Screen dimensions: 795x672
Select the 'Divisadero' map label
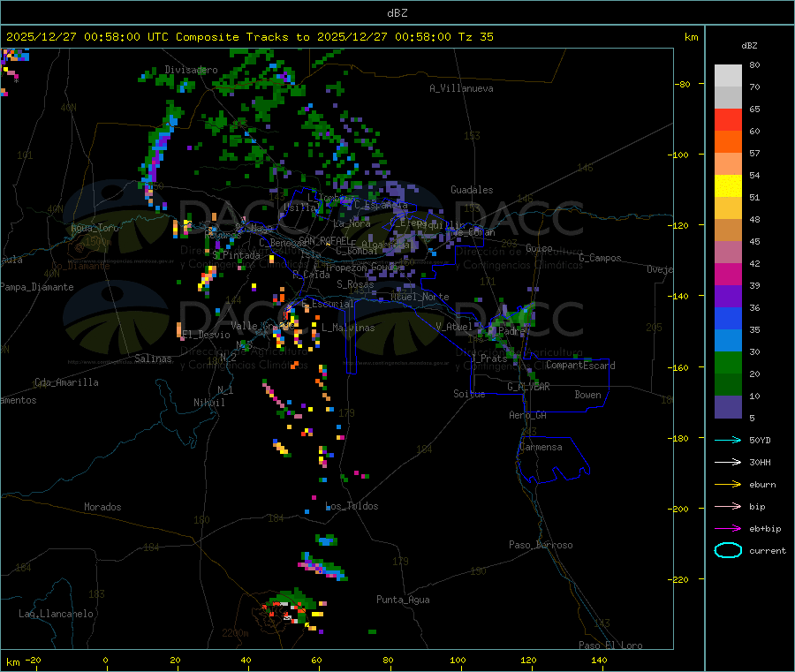191,70
